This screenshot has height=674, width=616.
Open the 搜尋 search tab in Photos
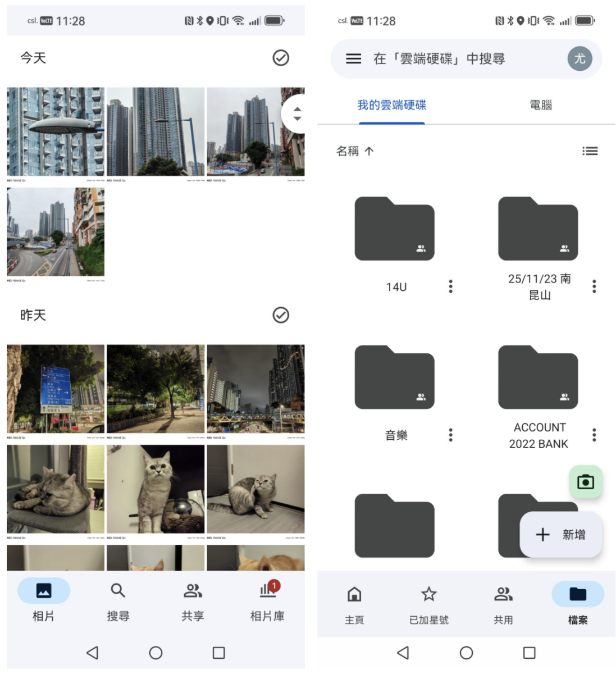[118, 600]
